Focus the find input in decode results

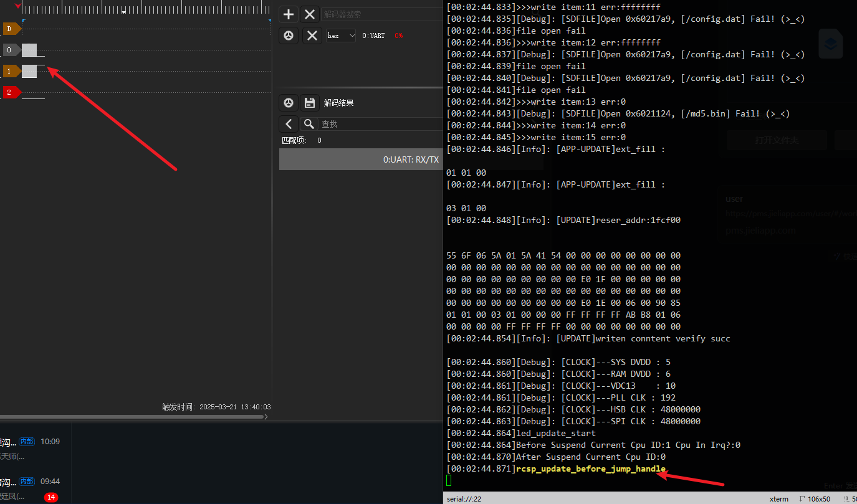pos(380,124)
